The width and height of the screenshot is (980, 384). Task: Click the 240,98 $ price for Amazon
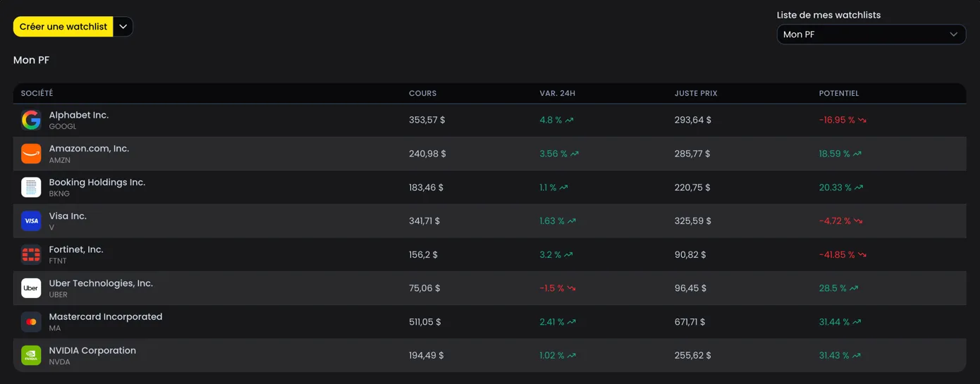tap(427, 154)
